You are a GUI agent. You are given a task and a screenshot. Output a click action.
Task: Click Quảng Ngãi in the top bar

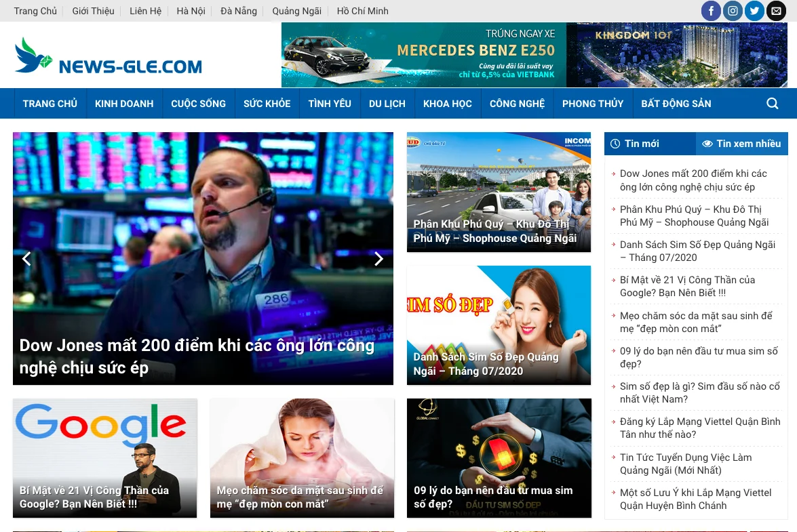[x=297, y=11]
